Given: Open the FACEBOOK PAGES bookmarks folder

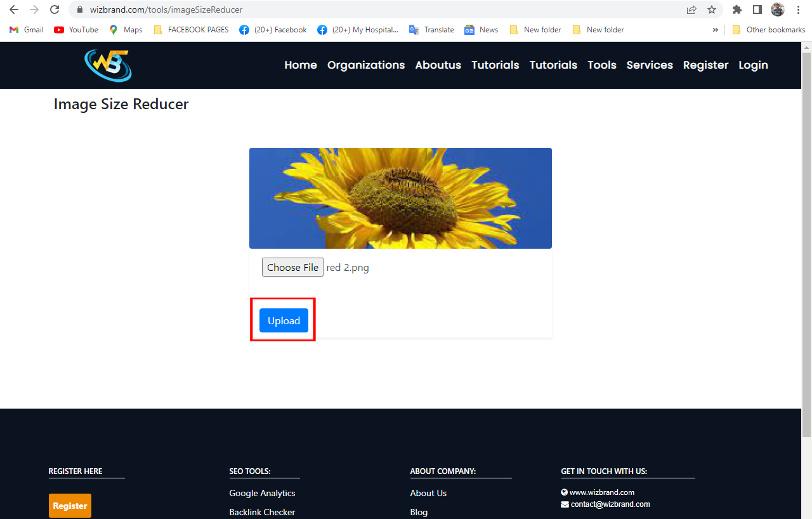Looking at the screenshot, I should tap(191, 29).
